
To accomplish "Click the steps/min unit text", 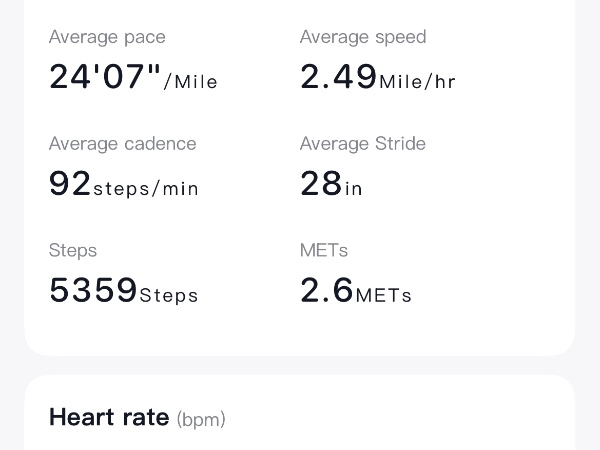I will pos(146,189).
